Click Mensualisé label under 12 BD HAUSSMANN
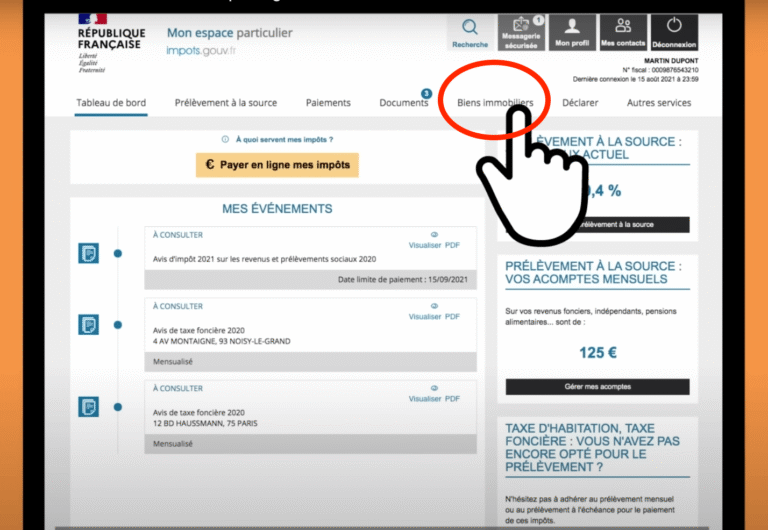Viewport: 768px width, 530px height. (173, 444)
